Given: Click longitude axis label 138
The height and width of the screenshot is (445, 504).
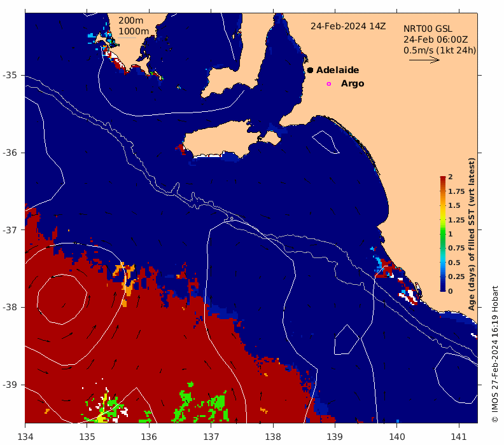Looking at the screenshot, I should (273, 437).
